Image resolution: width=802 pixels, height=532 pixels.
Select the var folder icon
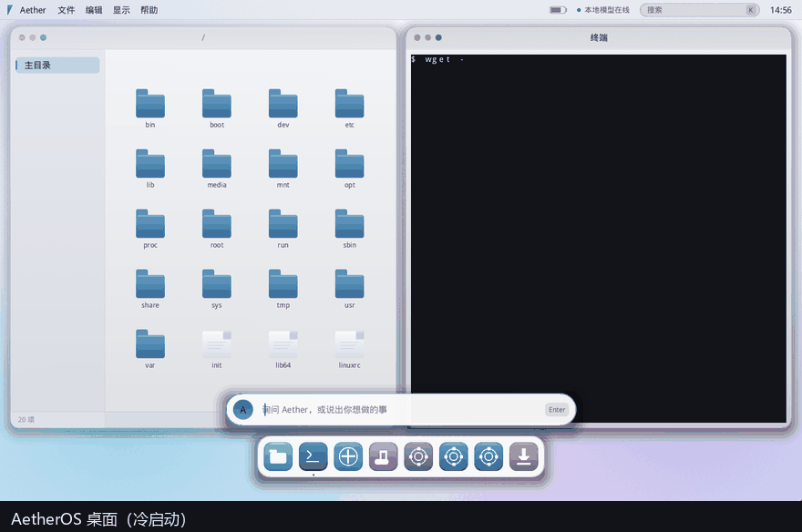click(x=149, y=344)
